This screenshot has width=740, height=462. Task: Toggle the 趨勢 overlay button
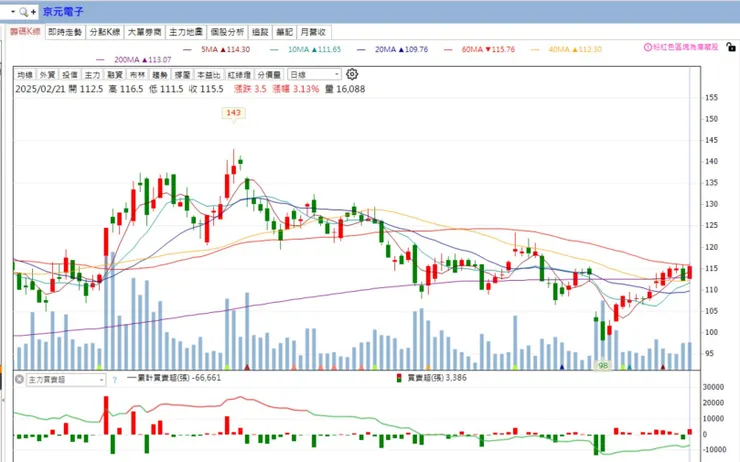[160, 75]
